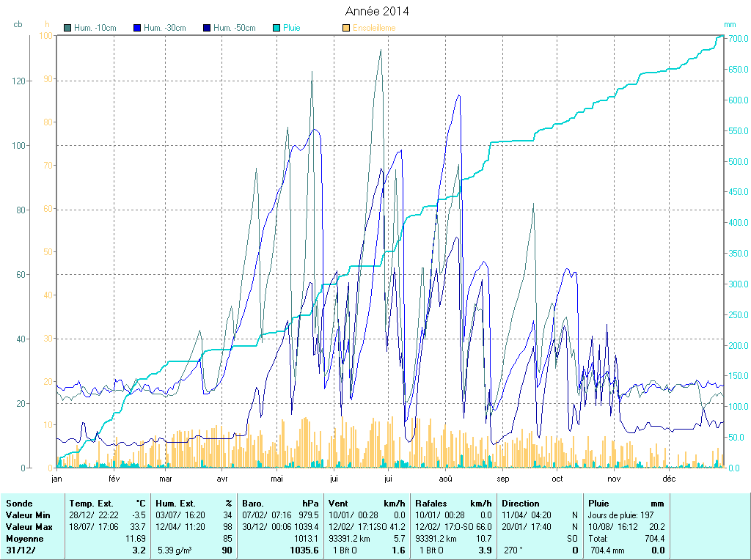Click the 'nov' month label on the axis

[614, 479]
